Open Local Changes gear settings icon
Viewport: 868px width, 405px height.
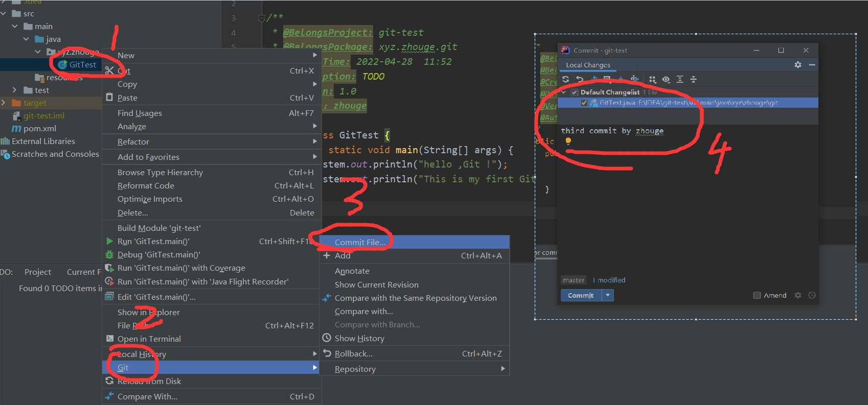point(798,65)
